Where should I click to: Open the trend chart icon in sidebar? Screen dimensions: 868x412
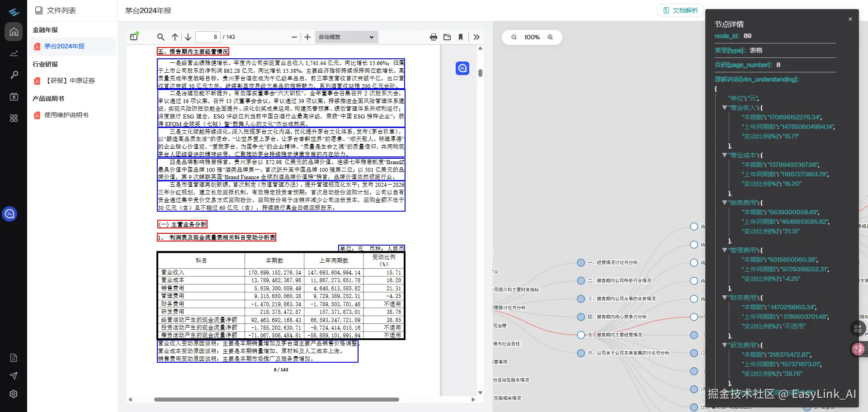point(14,53)
